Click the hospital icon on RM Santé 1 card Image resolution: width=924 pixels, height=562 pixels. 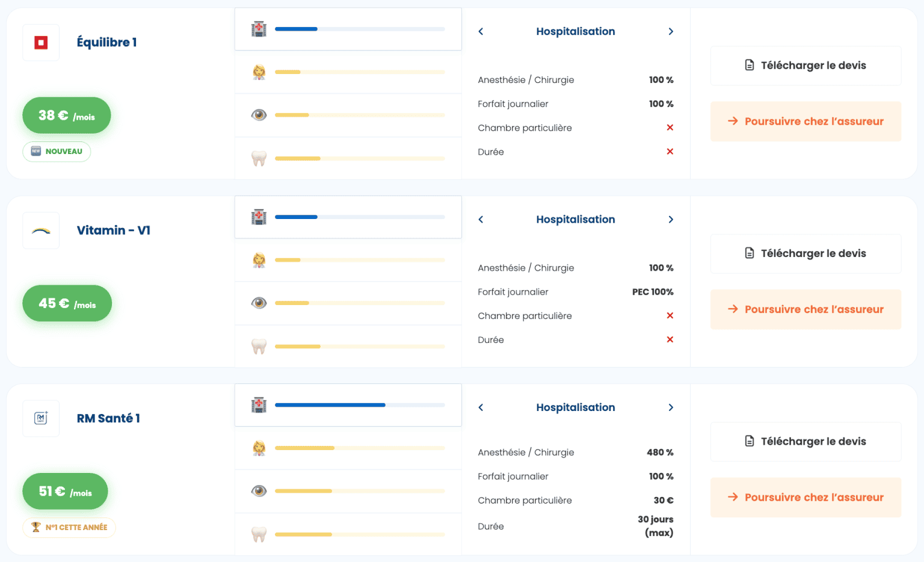pos(258,405)
